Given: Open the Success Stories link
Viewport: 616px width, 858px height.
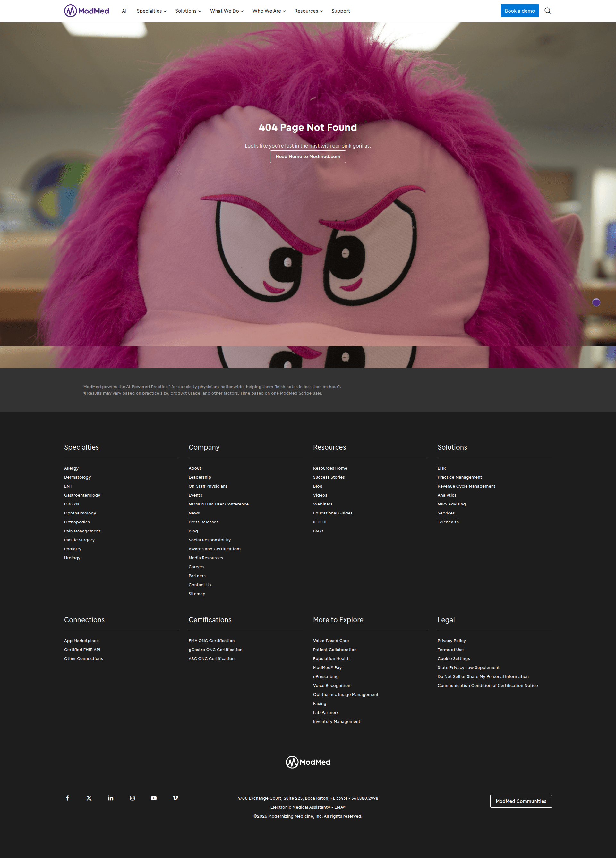Looking at the screenshot, I should tap(329, 477).
